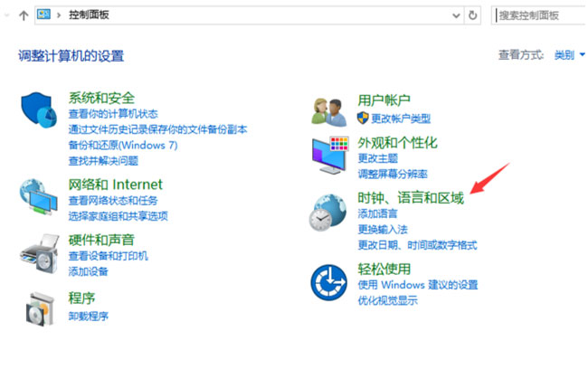Select 控制面板 breadcrumb in address bar
This screenshot has height=379, width=588.
[89, 14]
